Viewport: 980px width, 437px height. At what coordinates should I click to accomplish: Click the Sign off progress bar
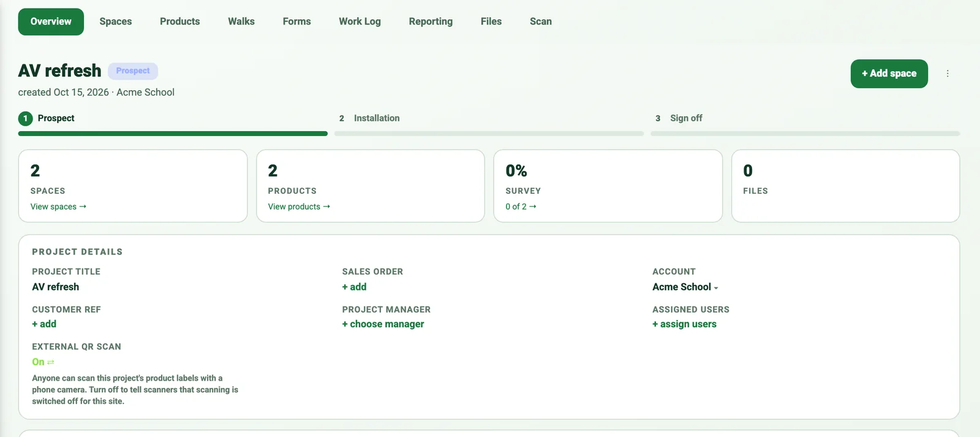pyautogui.click(x=805, y=134)
